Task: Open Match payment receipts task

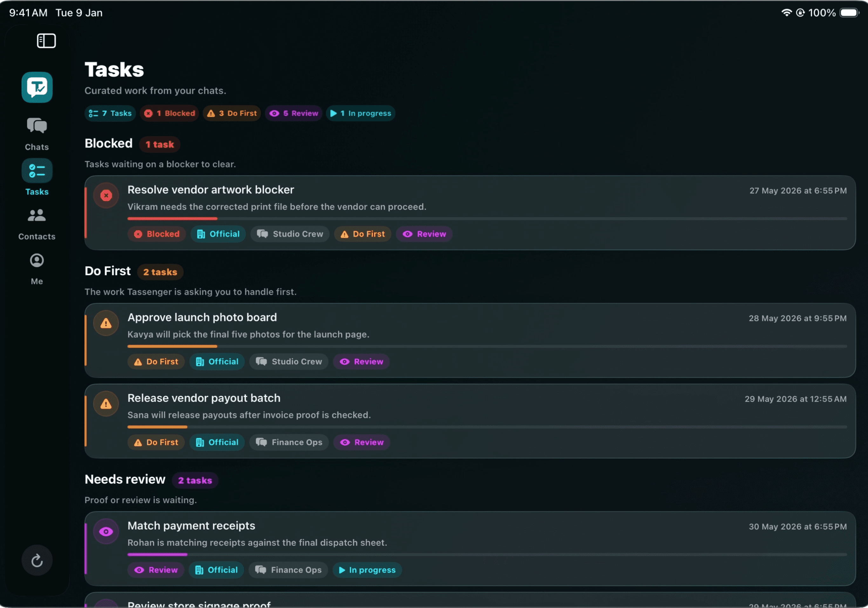Action: [470, 549]
